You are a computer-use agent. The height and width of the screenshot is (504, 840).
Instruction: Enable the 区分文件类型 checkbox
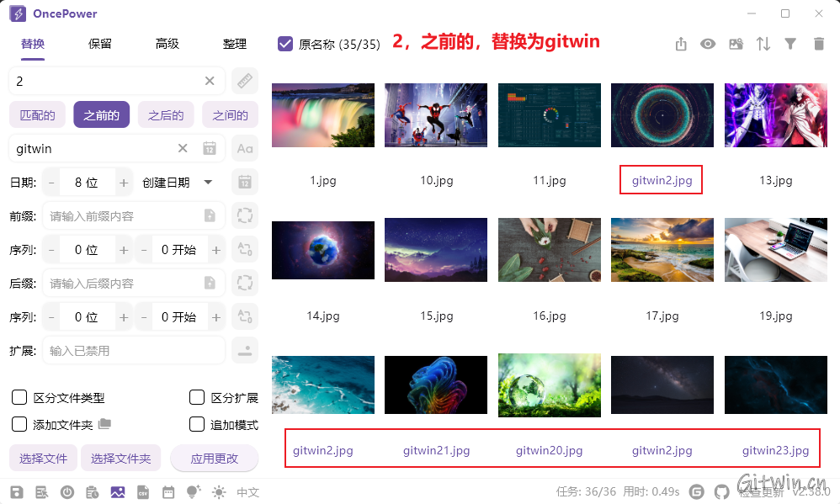tap(19, 398)
